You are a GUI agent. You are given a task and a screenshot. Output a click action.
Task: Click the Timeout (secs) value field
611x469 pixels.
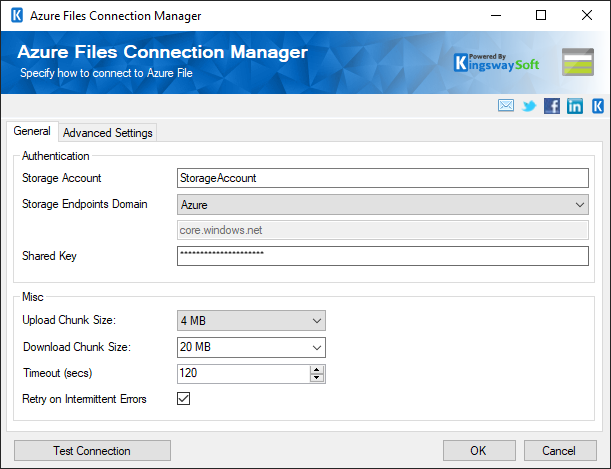click(x=244, y=374)
